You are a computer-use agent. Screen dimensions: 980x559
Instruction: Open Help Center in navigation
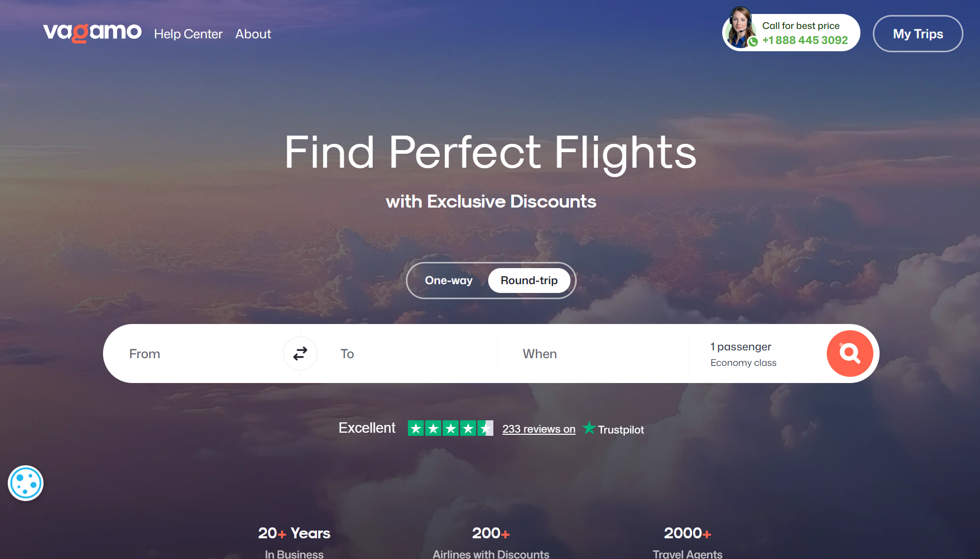click(188, 34)
